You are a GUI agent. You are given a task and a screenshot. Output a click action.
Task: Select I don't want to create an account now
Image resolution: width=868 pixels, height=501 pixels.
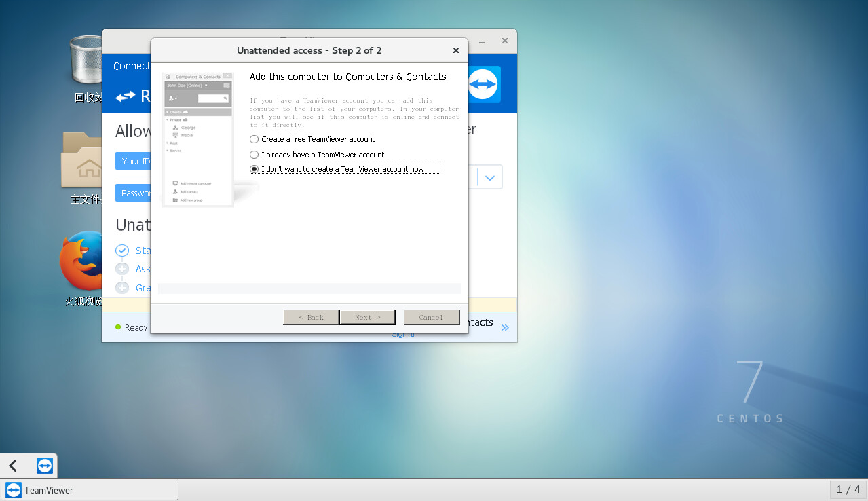254,168
